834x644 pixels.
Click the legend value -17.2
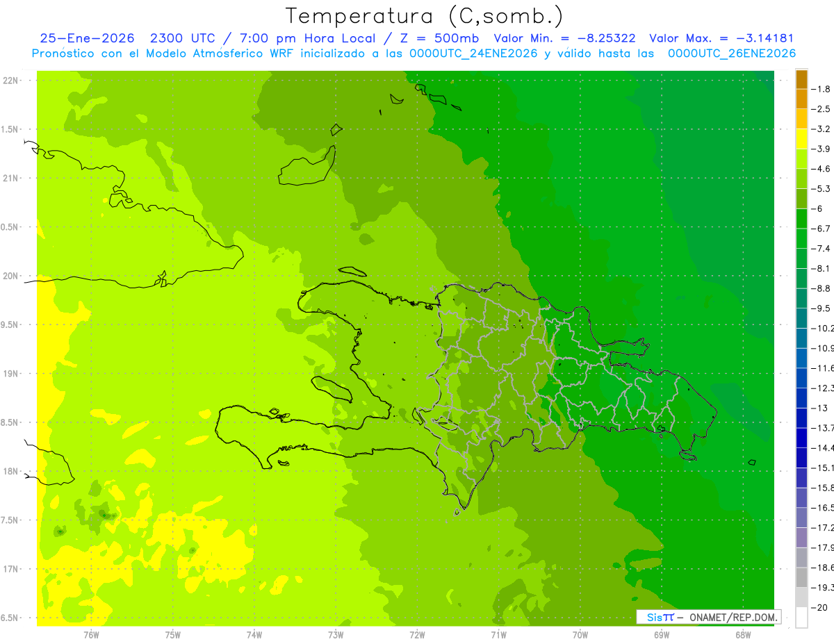click(823, 528)
